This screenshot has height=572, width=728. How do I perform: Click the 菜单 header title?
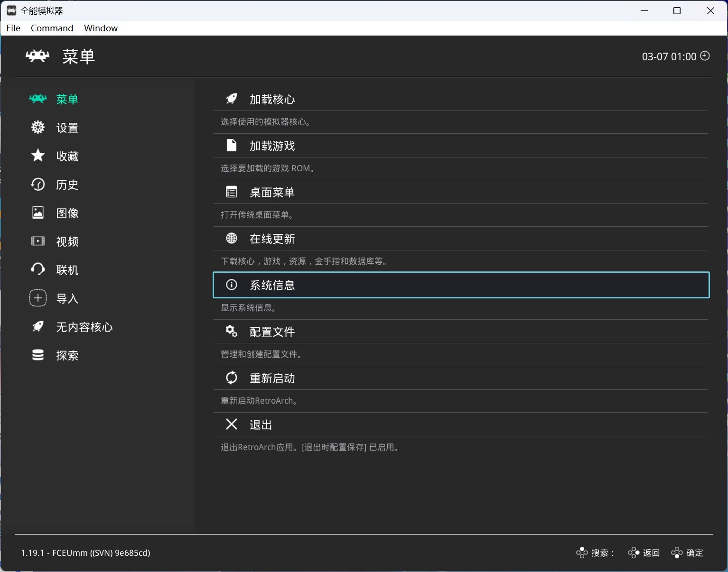(x=79, y=56)
